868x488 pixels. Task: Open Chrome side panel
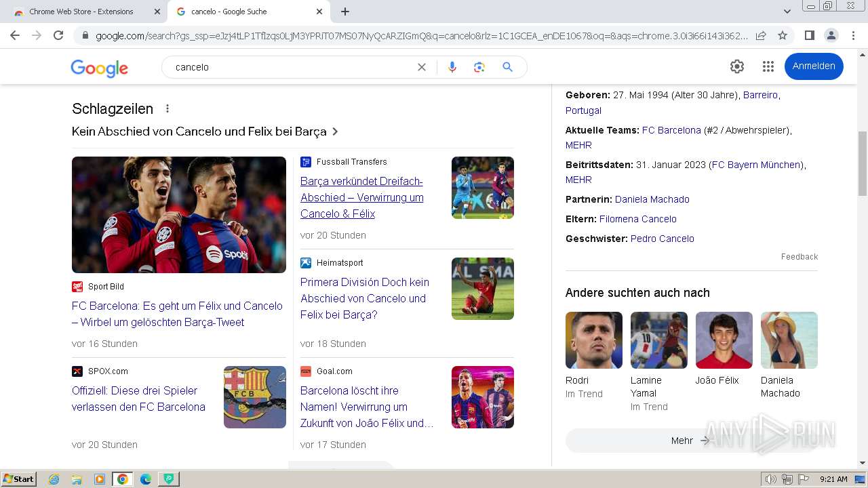(809, 35)
